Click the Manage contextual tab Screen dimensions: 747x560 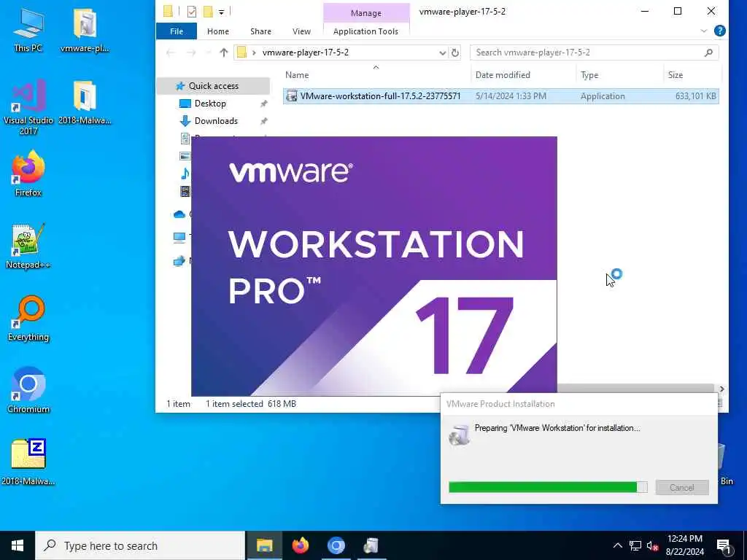point(366,13)
